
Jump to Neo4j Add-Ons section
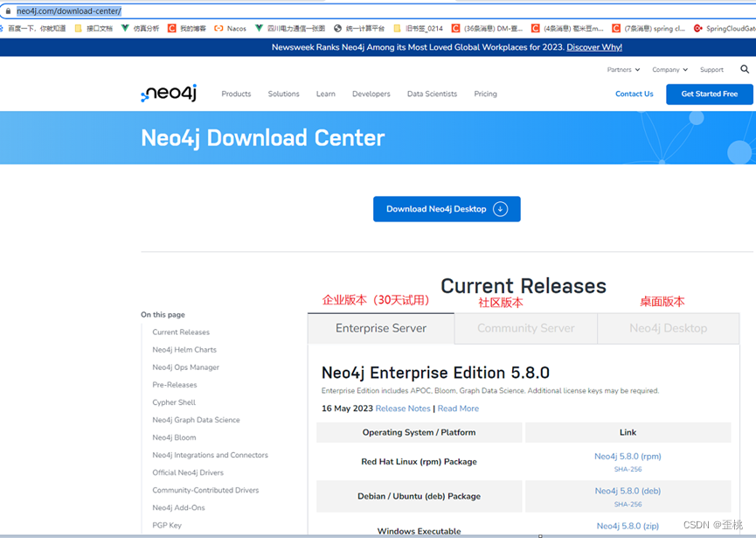tap(178, 507)
